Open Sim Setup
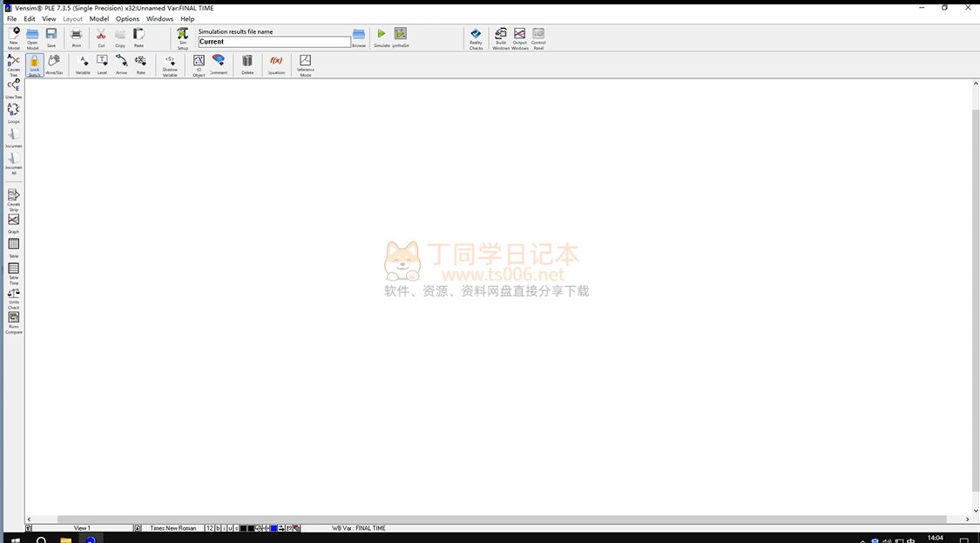980x543 pixels. (183, 37)
